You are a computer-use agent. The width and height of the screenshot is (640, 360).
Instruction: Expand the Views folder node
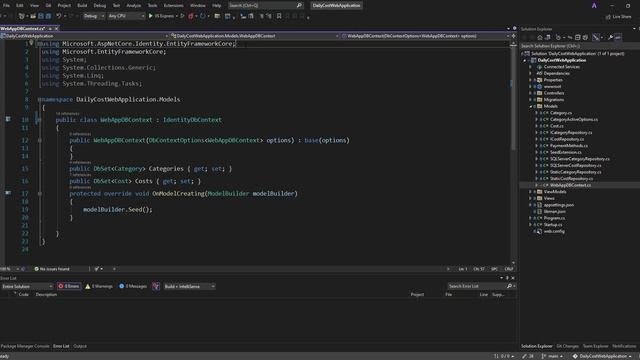[531, 198]
